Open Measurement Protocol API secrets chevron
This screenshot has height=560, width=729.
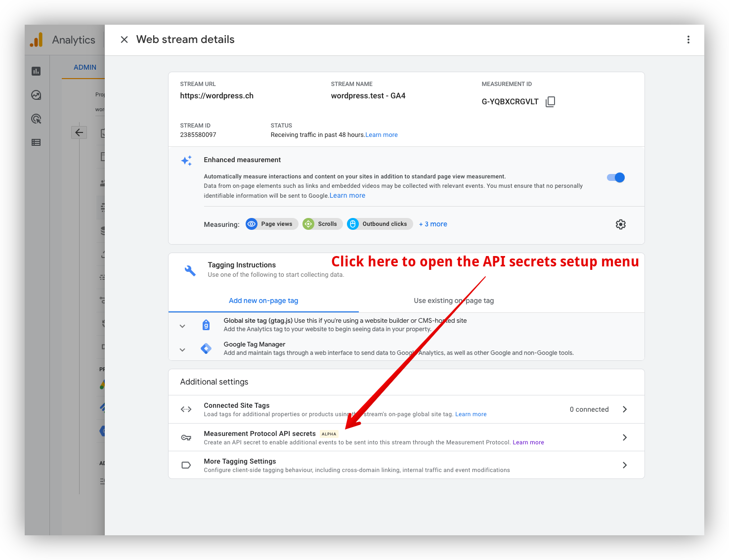coord(625,437)
